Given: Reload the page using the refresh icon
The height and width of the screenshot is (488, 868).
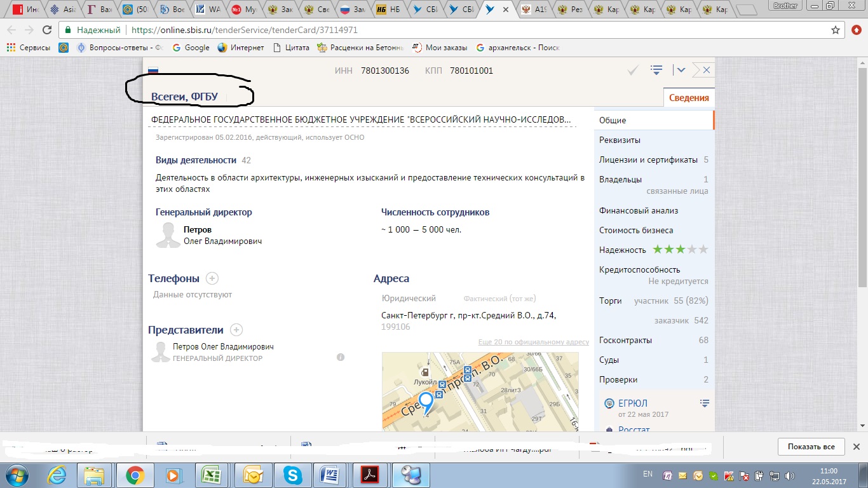Looking at the screenshot, I should tap(46, 30).
